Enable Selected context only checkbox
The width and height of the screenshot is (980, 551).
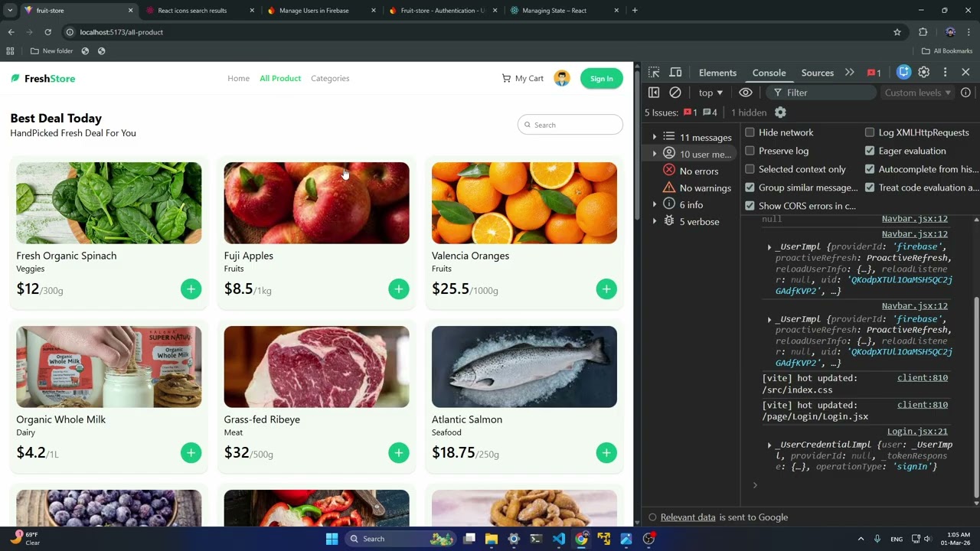point(750,169)
